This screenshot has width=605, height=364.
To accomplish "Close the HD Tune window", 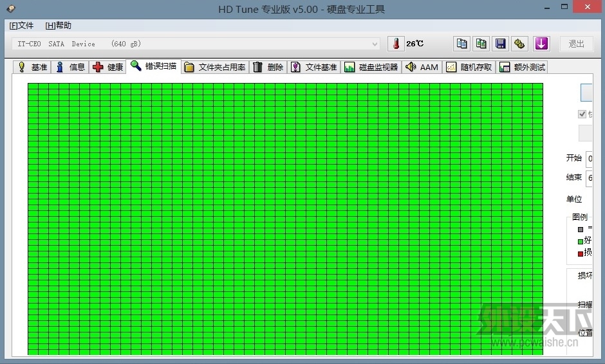I will pos(587,7).
